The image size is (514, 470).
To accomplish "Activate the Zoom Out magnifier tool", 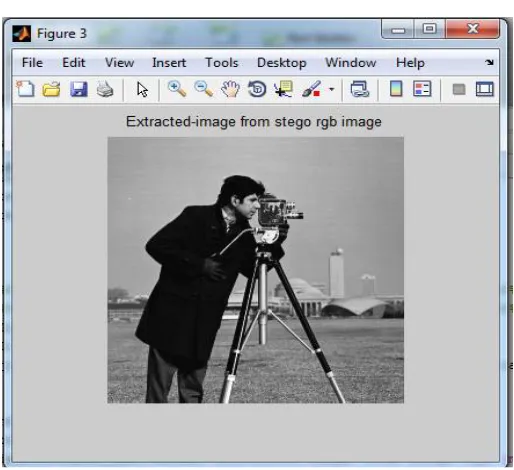I will (x=203, y=89).
